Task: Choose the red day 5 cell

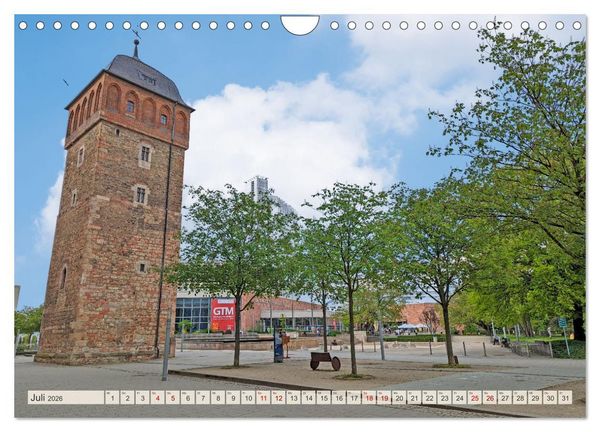Action: coord(173,397)
